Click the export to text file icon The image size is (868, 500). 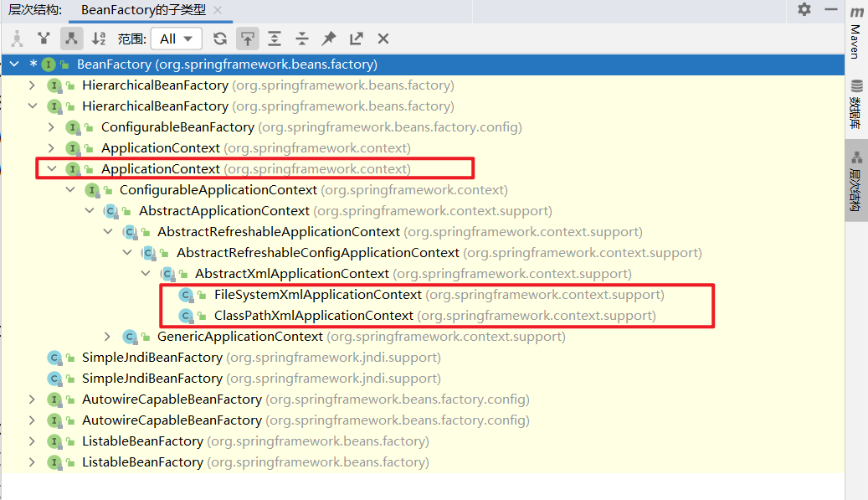(x=356, y=39)
